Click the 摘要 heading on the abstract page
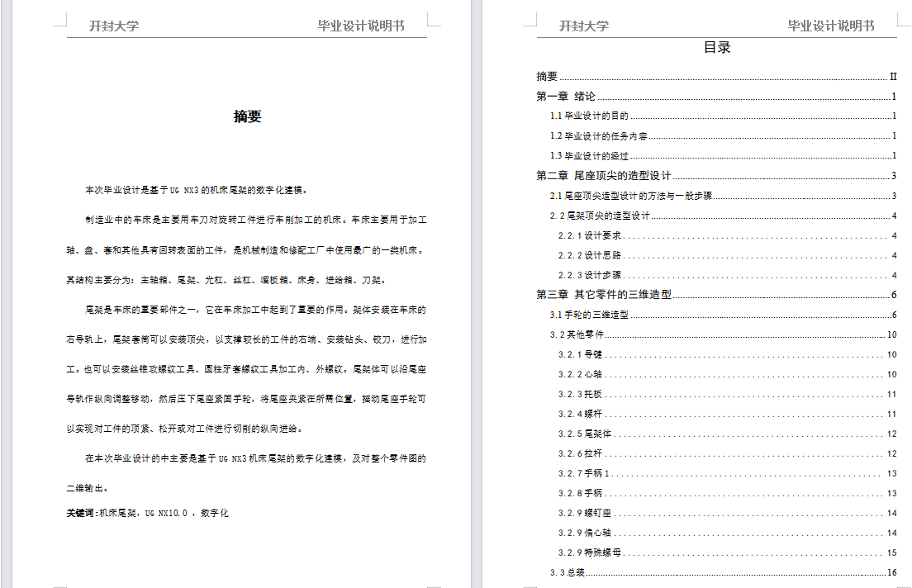This screenshot has height=588, width=912. (x=247, y=116)
